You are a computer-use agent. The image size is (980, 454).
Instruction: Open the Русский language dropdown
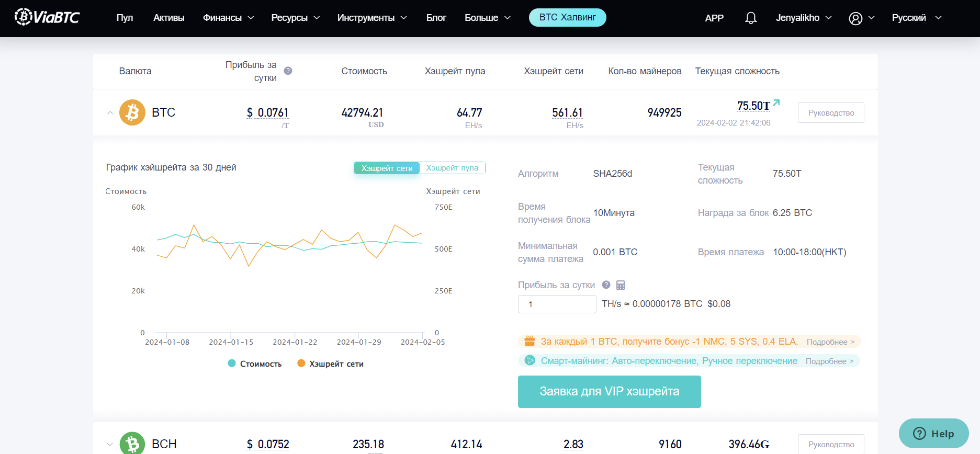pyautogui.click(x=916, y=18)
